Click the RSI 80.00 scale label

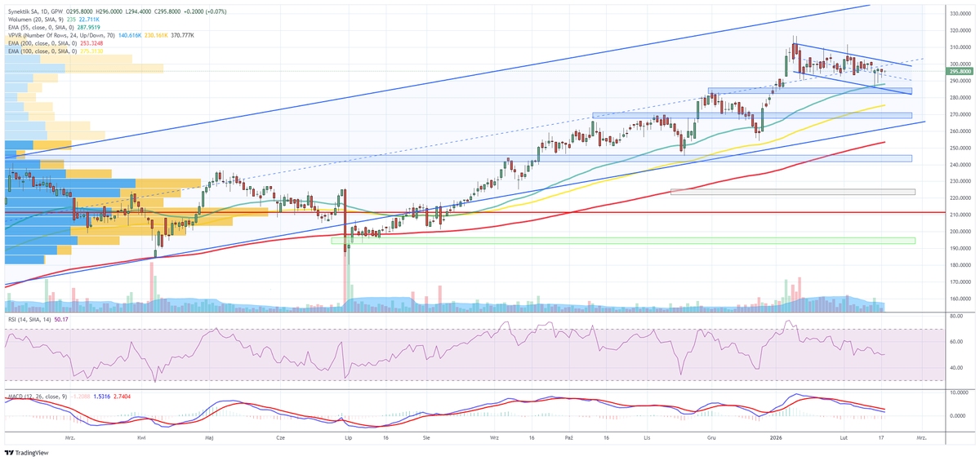pos(956,316)
